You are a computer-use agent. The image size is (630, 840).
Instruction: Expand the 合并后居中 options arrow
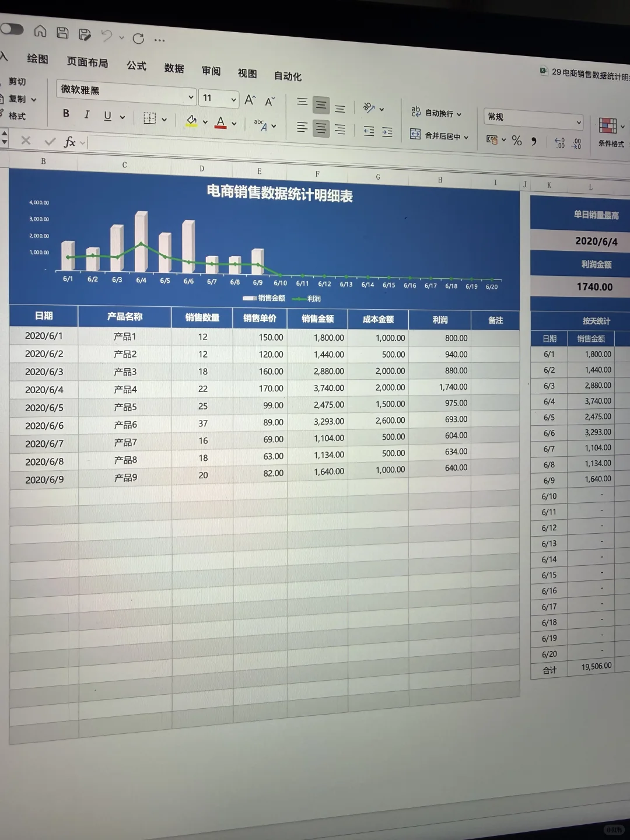click(x=467, y=138)
